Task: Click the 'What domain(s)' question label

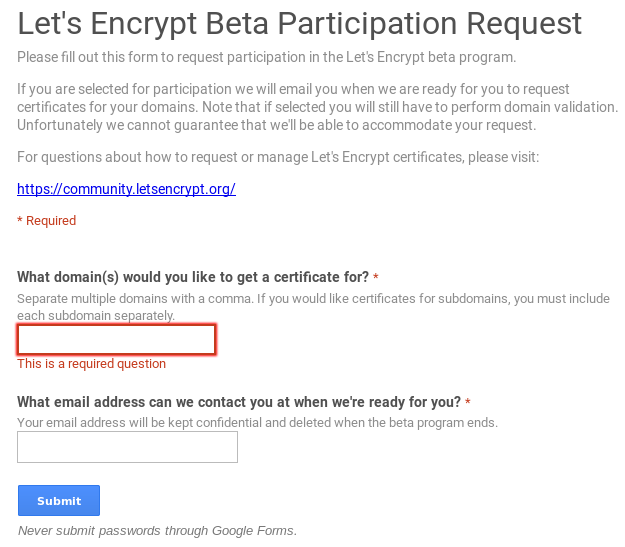Action: [193, 277]
